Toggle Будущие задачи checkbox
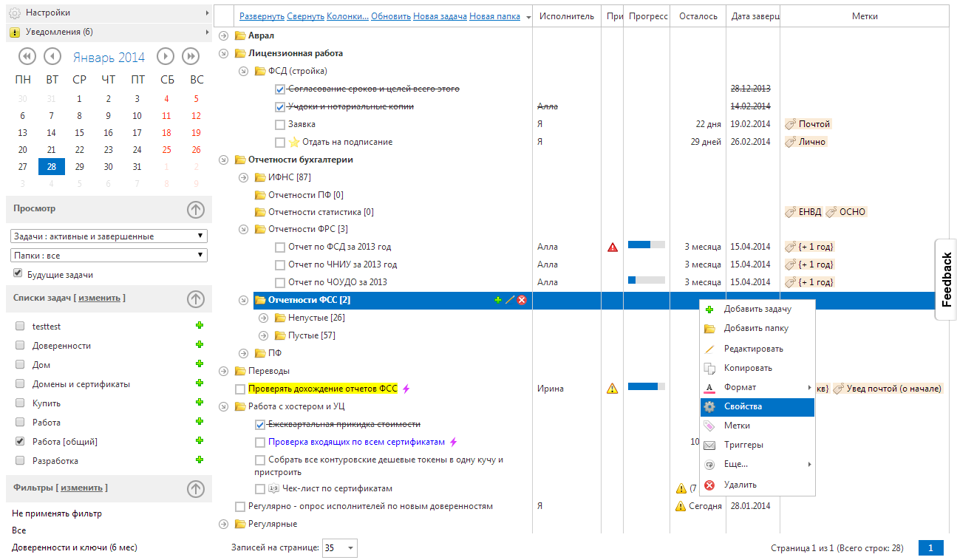The width and height of the screenshot is (957, 560). pos(18,273)
